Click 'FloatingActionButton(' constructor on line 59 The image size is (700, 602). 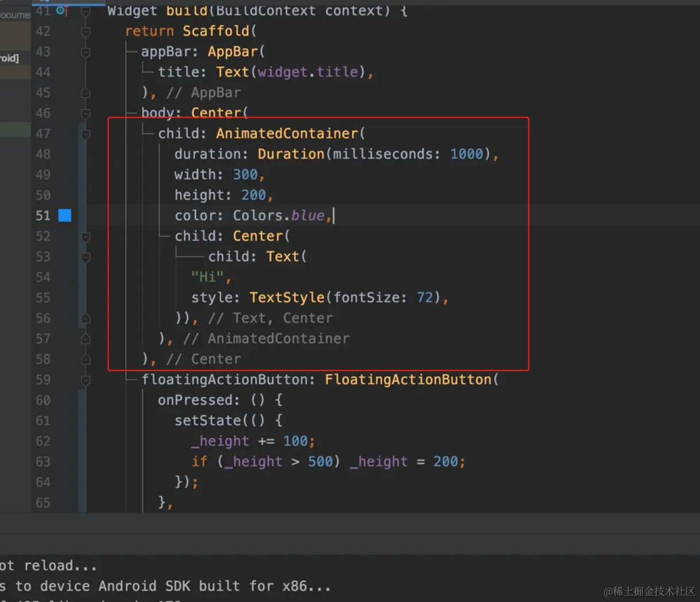(x=412, y=379)
